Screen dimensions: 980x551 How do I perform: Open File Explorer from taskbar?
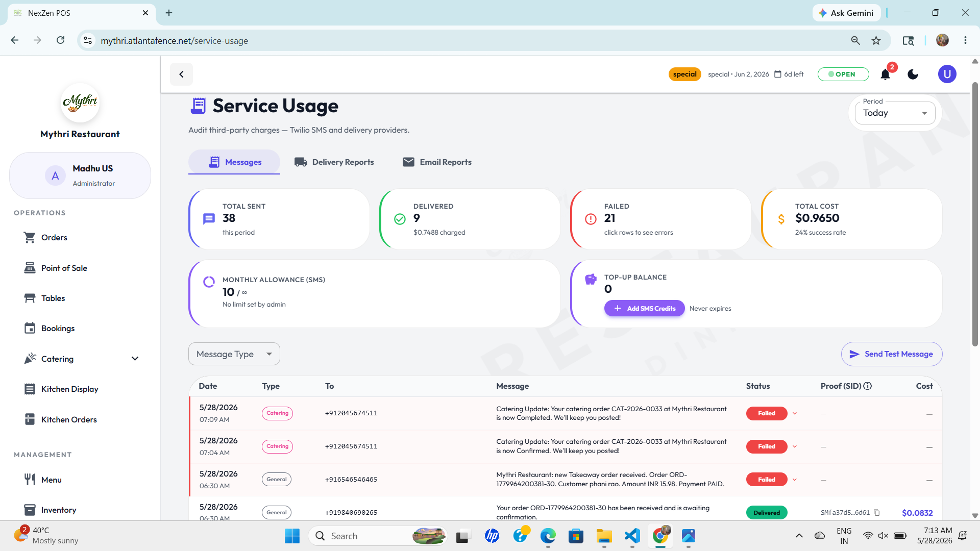pyautogui.click(x=604, y=536)
